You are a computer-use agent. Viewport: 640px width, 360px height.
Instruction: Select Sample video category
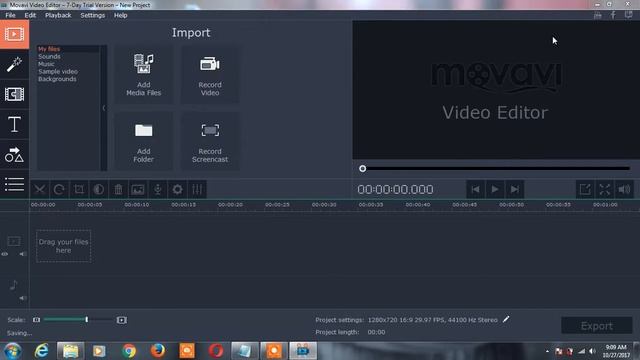58,71
